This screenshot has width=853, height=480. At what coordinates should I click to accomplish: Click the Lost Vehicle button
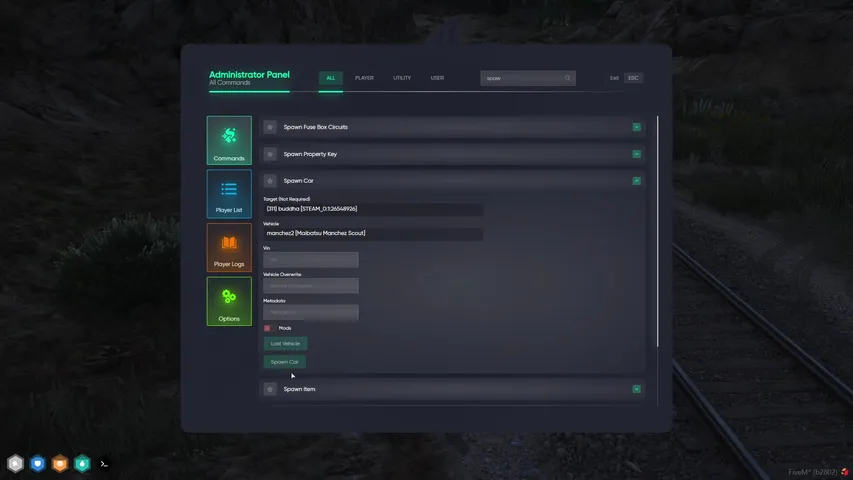[x=285, y=344]
